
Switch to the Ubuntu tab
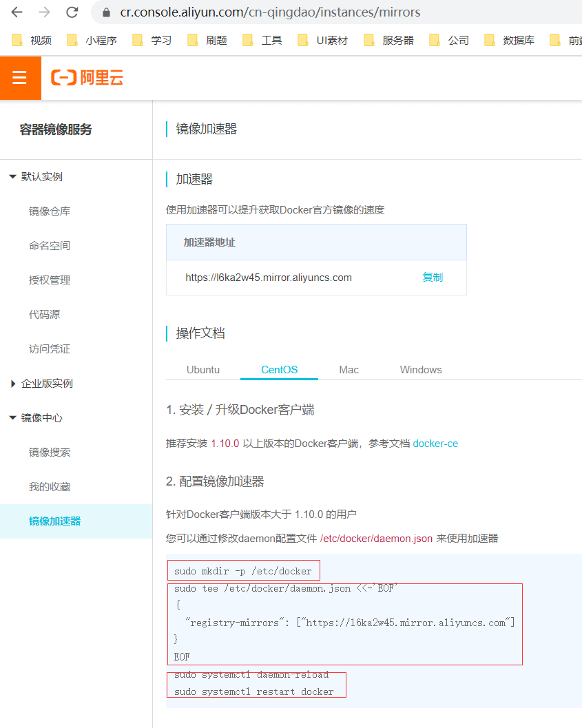[x=203, y=370]
